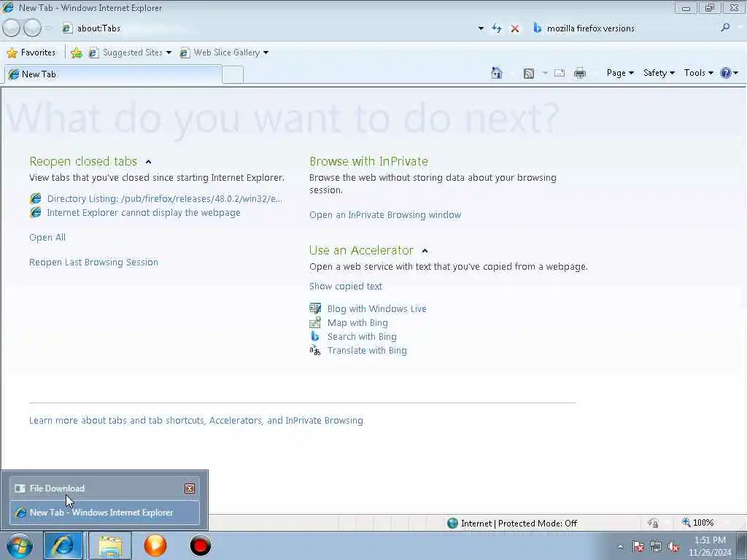Click the browser Forward button
Screen dimensions: 747x560
[32, 28]
